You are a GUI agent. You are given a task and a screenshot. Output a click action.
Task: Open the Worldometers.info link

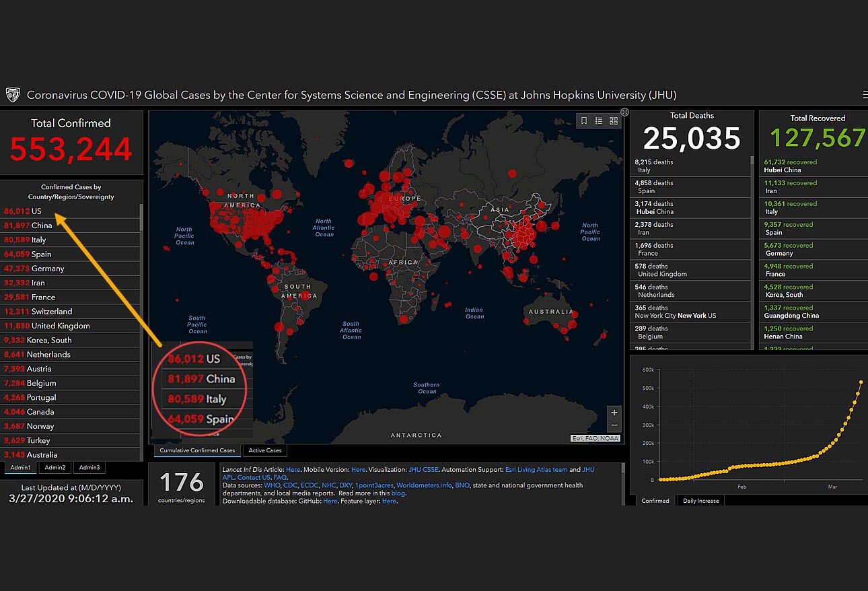424,485
